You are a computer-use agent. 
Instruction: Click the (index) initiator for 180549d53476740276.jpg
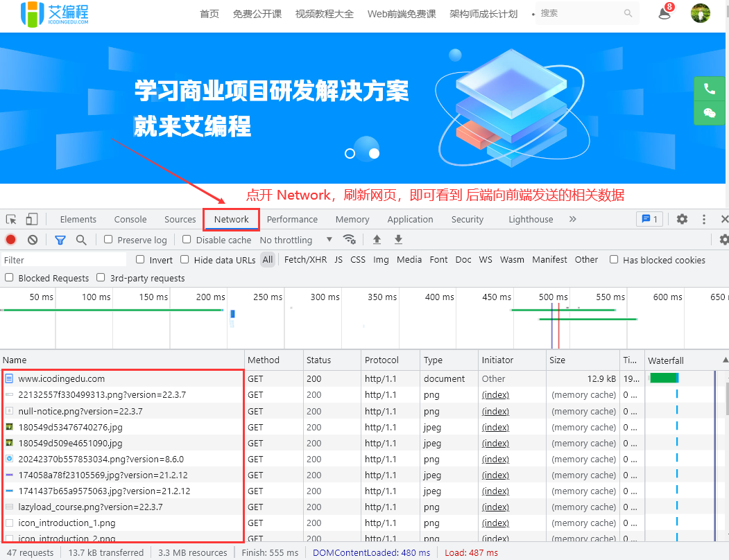(x=495, y=427)
